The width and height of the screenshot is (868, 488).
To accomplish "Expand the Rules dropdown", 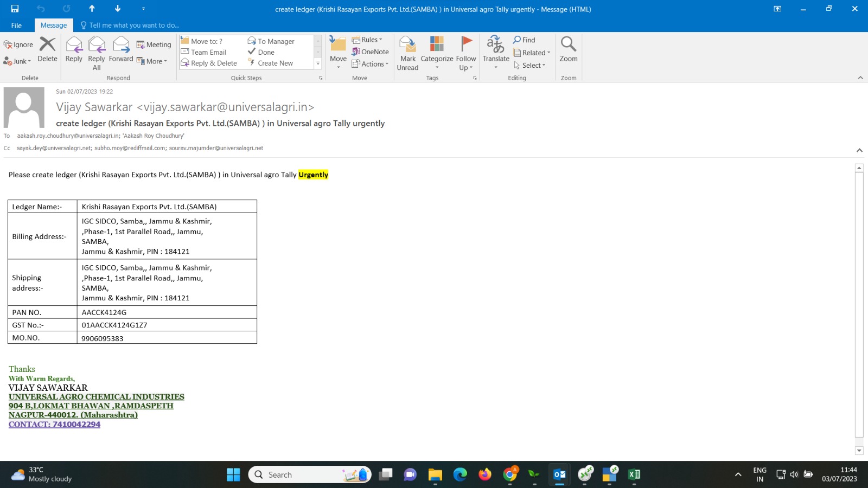I will (367, 40).
